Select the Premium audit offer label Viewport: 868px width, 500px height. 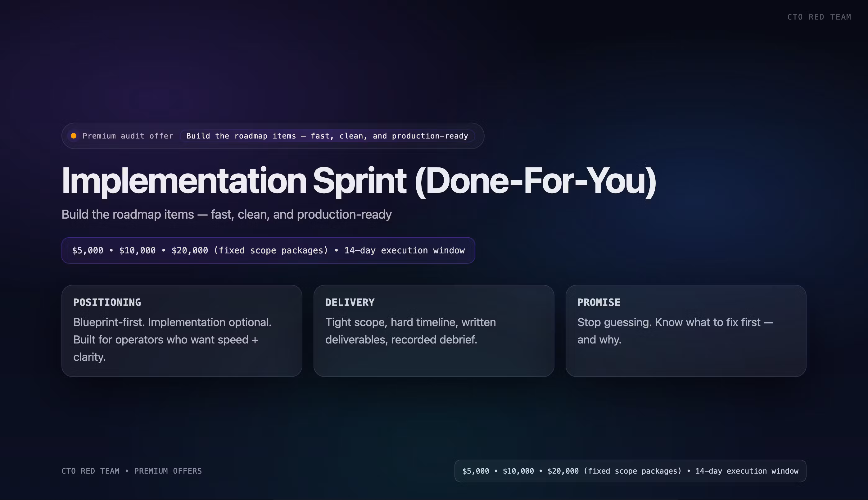(x=128, y=136)
